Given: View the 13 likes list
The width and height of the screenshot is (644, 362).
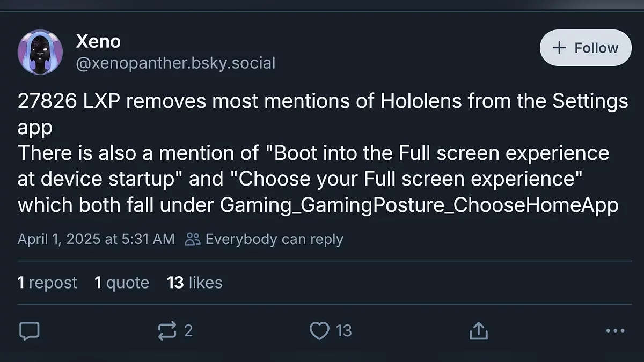Looking at the screenshot, I should coord(194,283).
